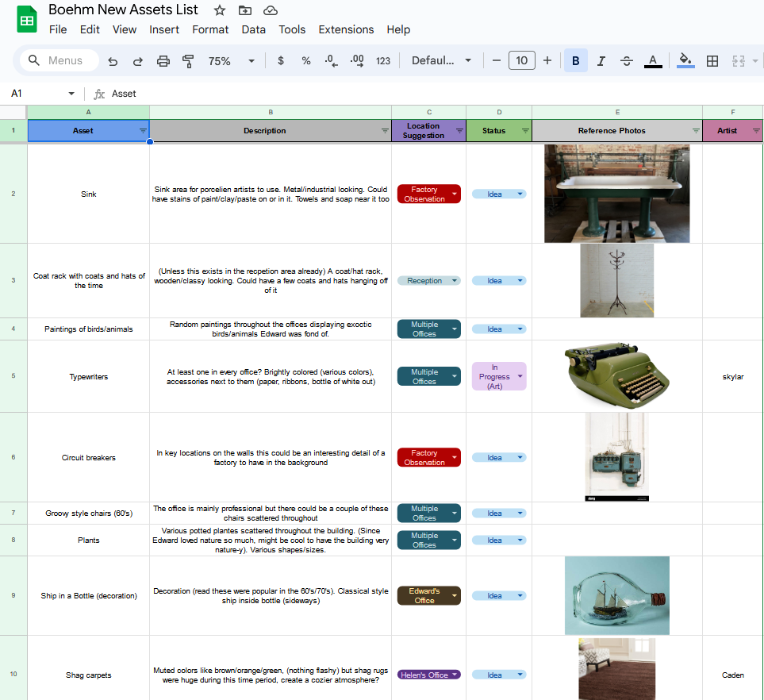Viewport: 764px width, 700px height.
Task: Select the cell containing skylar
Action: pyautogui.click(x=733, y=376)
